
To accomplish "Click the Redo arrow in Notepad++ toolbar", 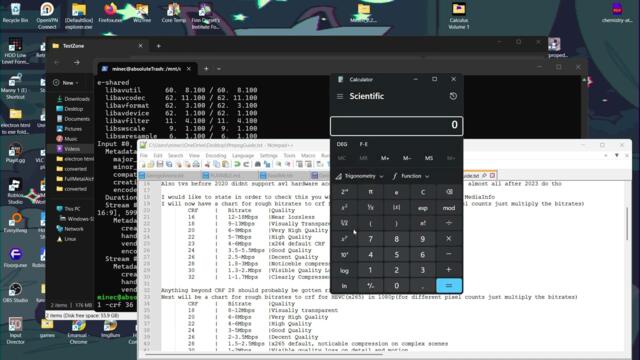I will (x=246, y=164).
